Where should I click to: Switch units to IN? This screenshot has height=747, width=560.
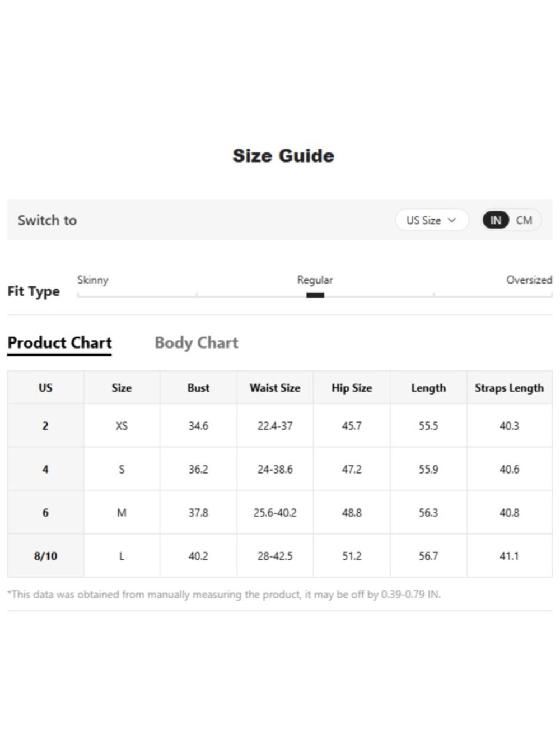click(x=496, y=220)
